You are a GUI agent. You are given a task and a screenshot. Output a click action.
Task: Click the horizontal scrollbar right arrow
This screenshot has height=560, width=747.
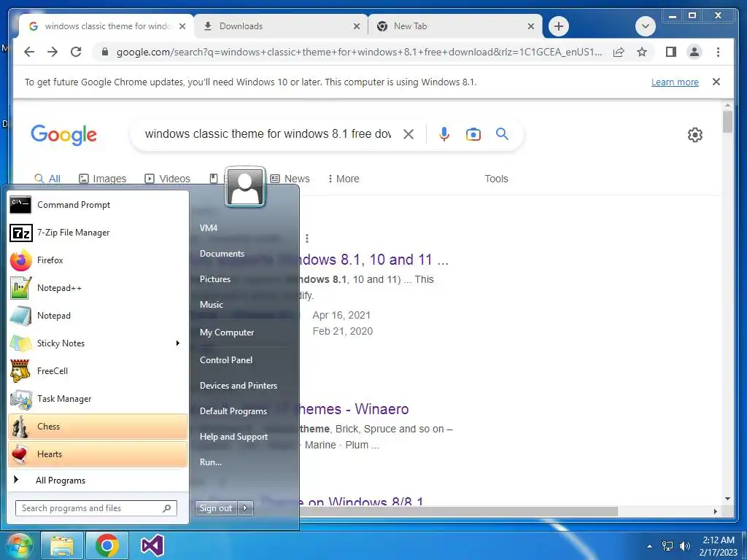tap(715, 511)
